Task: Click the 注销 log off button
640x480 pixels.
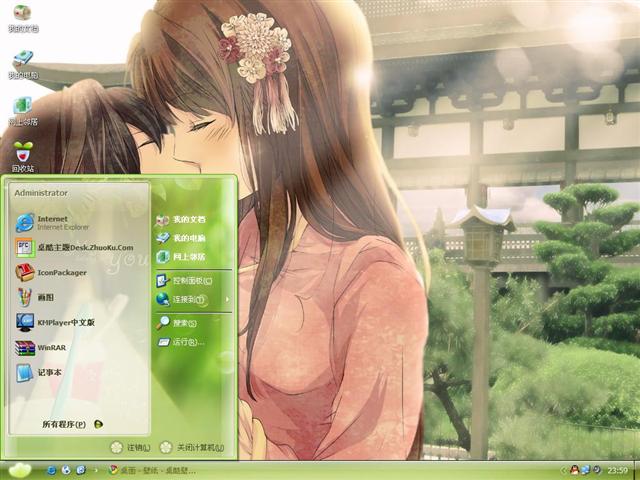Action: click(131, 448)
